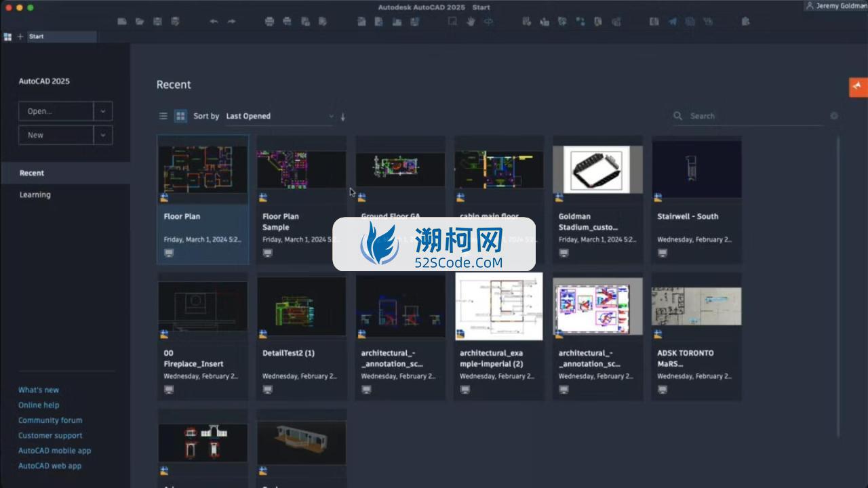Go to the Recent section in the sidebar
This screenshot has width=868, height=488.
click(x=65, y=173)
